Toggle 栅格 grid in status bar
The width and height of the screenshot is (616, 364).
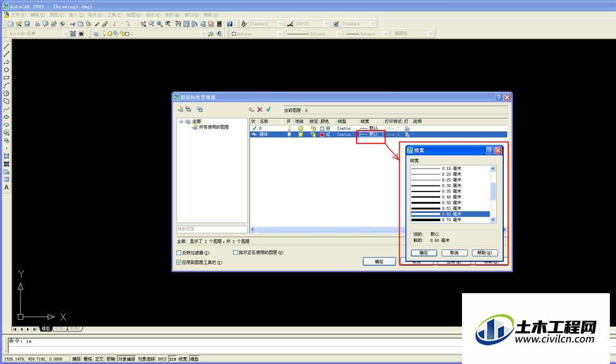tap(87, 359)
